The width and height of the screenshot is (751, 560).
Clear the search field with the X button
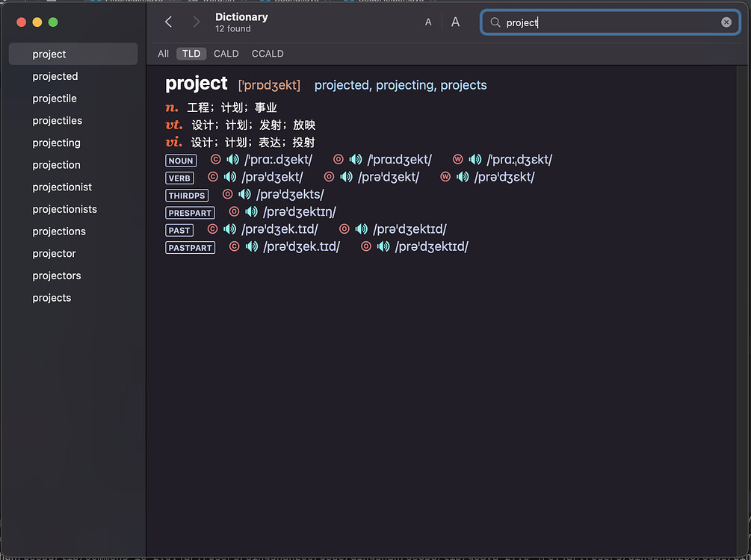tap(726, 22)
